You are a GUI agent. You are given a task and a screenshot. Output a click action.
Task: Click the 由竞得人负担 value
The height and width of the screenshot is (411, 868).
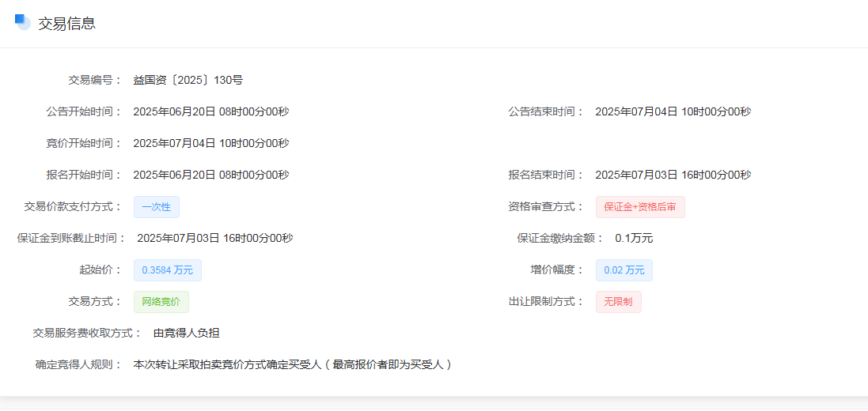coord(187,333)
